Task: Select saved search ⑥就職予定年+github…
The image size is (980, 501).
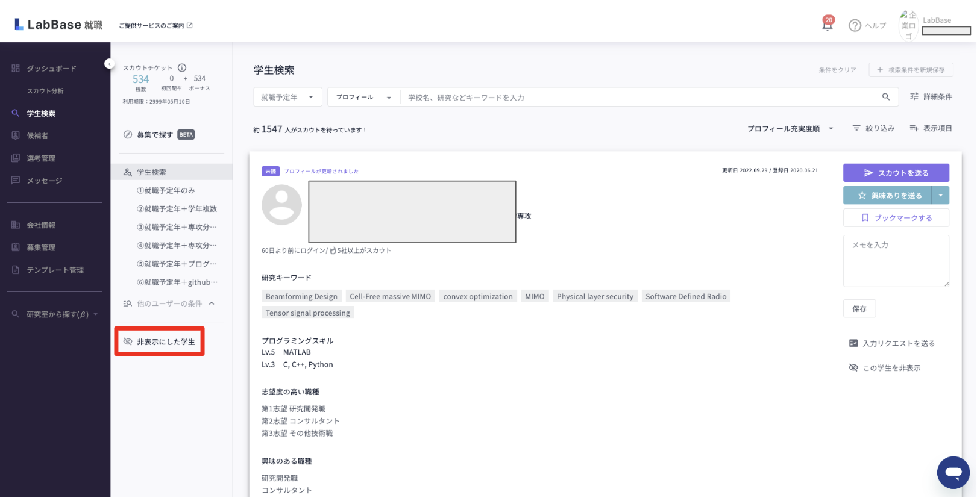Action: pyautogui.click(x=177, y=282)
